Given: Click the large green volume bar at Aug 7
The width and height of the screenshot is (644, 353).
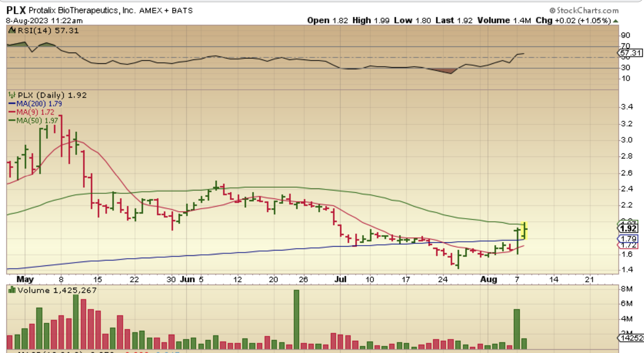Looking at the screenshot, I should [516, 329].
